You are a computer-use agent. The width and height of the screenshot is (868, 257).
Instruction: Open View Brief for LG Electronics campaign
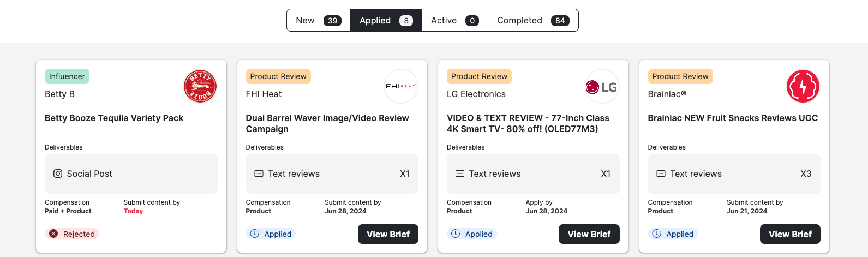point(589,234)
